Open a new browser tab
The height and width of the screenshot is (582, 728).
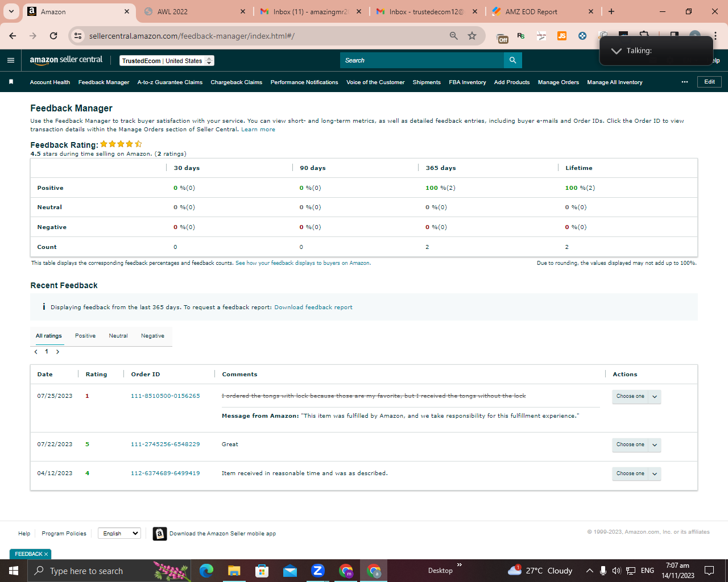click(x=611, y=11)
